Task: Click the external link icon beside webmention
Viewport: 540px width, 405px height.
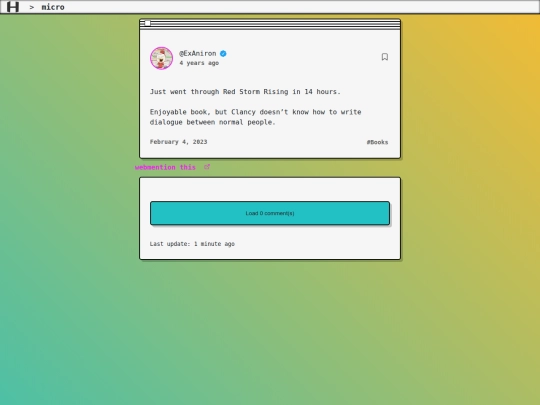Action: [x=207, y=167]
